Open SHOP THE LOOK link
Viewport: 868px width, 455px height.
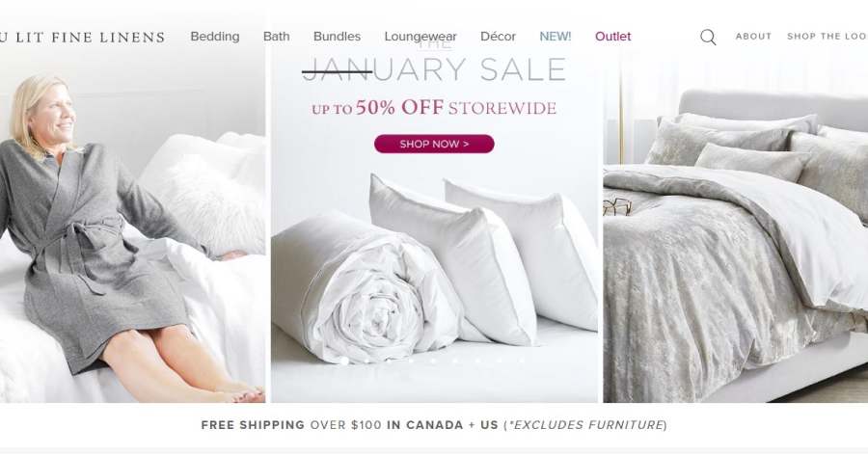pos(827,37)
